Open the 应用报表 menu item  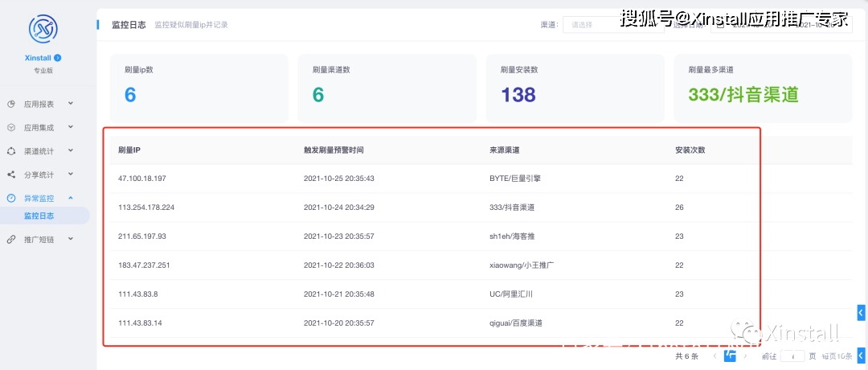coord(39,104)
